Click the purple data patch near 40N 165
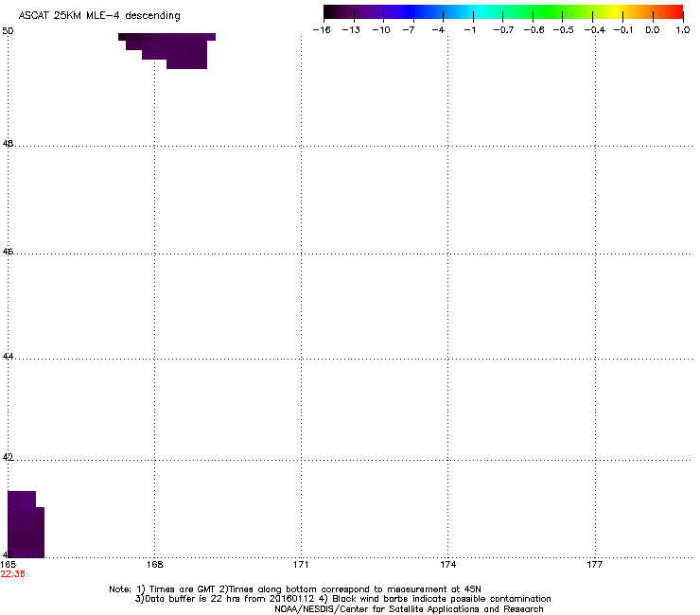 pyautogui.click(x=26, y=524)
